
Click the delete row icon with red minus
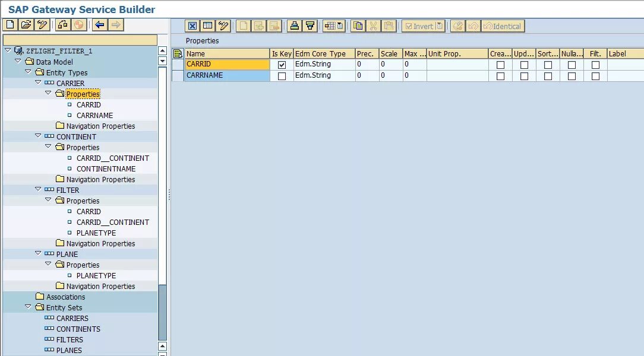pyautogui.click(x=274, y=26)
